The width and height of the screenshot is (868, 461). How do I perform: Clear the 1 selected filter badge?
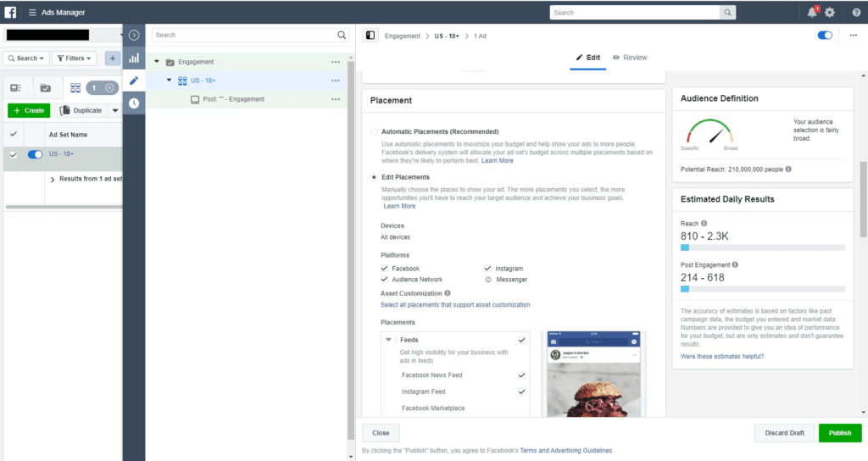click(109, 88)
